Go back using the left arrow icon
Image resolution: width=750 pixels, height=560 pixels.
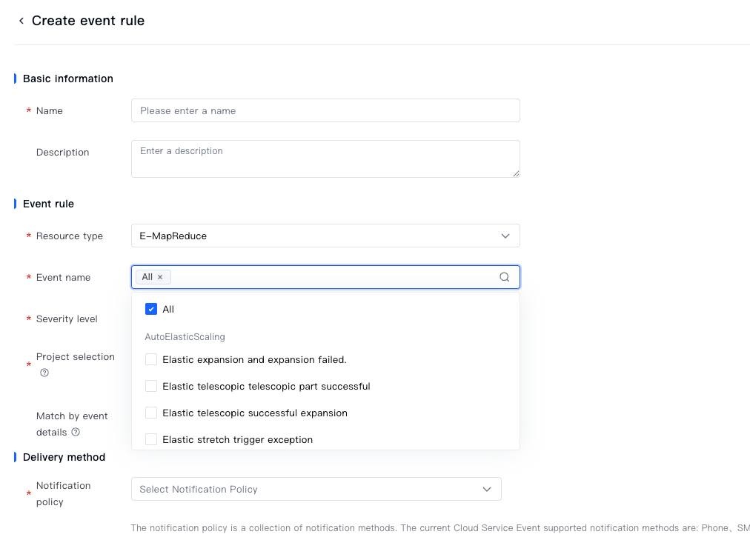pyautogui.click(x=21, y=21)
